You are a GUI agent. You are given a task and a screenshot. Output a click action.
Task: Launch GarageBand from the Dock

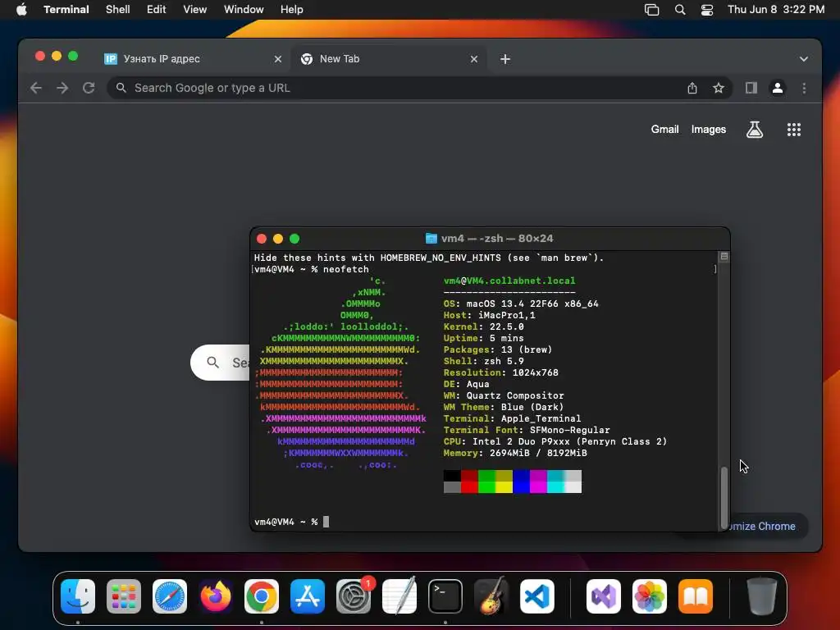[491, 596]
